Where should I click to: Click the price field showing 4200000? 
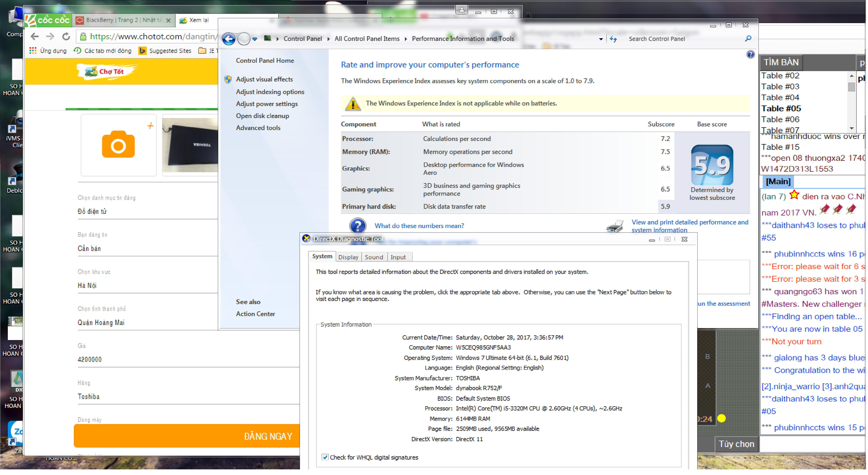189,360
